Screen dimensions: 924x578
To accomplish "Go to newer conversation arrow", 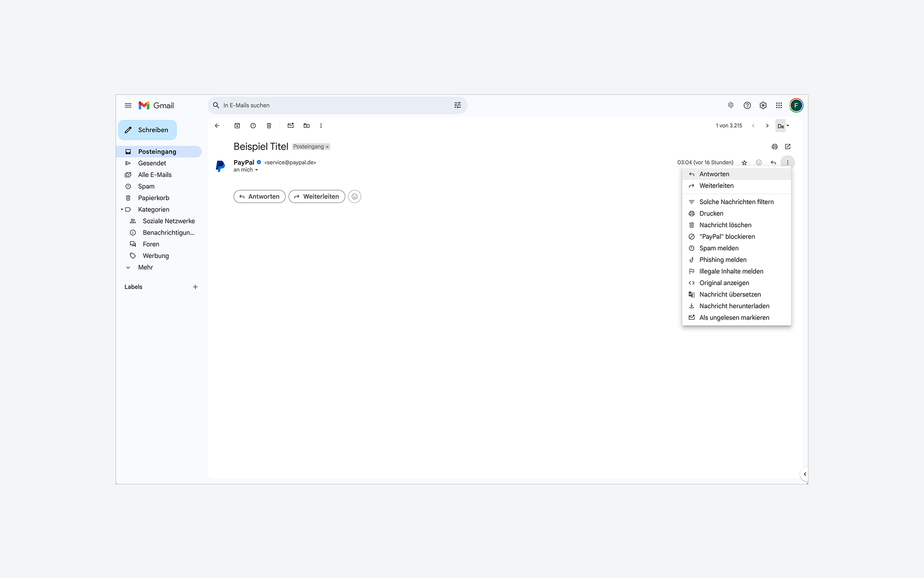I will tap(753, 125).
